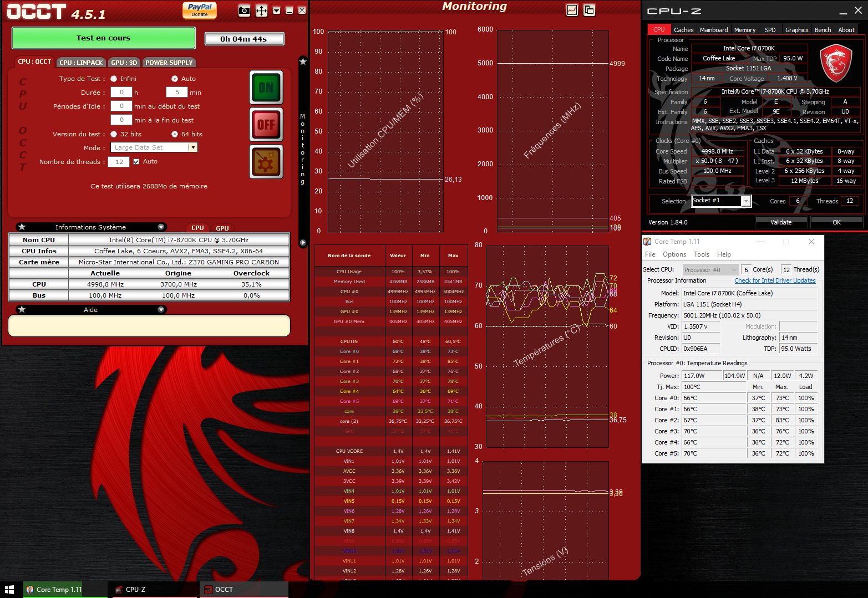
Task: Switch to the GPU : 3D tab
Action: (x=124, y=63)
